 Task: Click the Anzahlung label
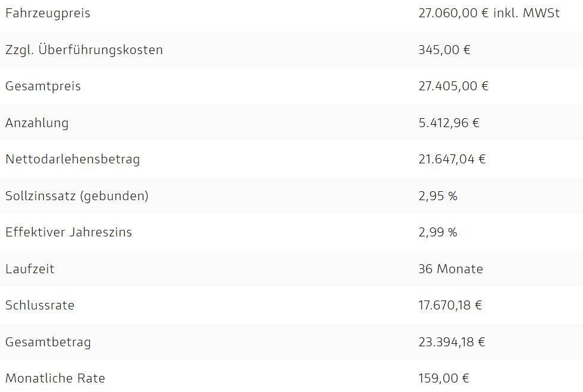(37, 123)
